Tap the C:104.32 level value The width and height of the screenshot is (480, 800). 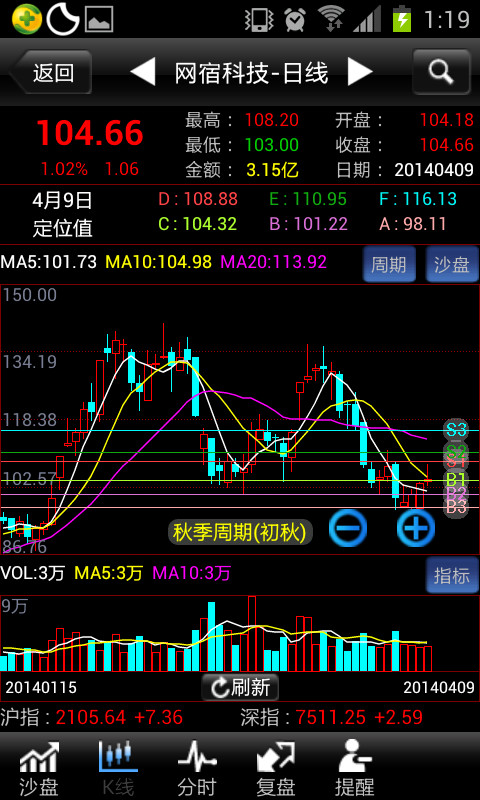[198, 223]
